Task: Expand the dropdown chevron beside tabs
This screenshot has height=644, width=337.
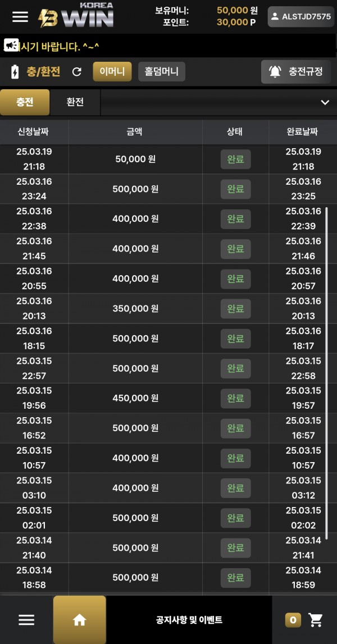Action: pos(325,102)
